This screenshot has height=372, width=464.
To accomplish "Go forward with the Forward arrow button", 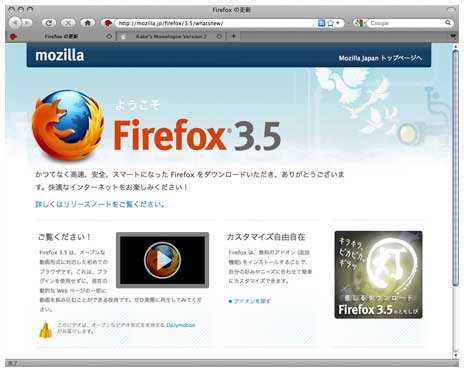I will pyautogui.click(x=27, y=23).
